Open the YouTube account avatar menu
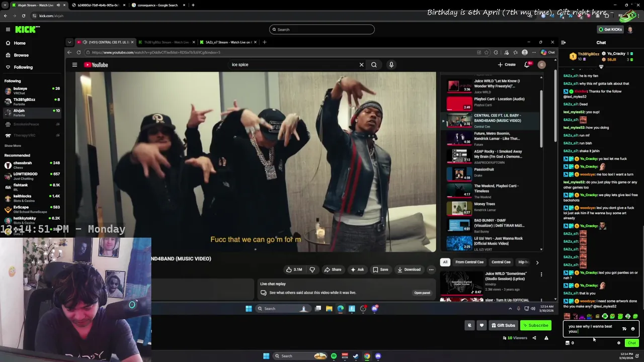644x362 pixels. click(x=542, y=65)
